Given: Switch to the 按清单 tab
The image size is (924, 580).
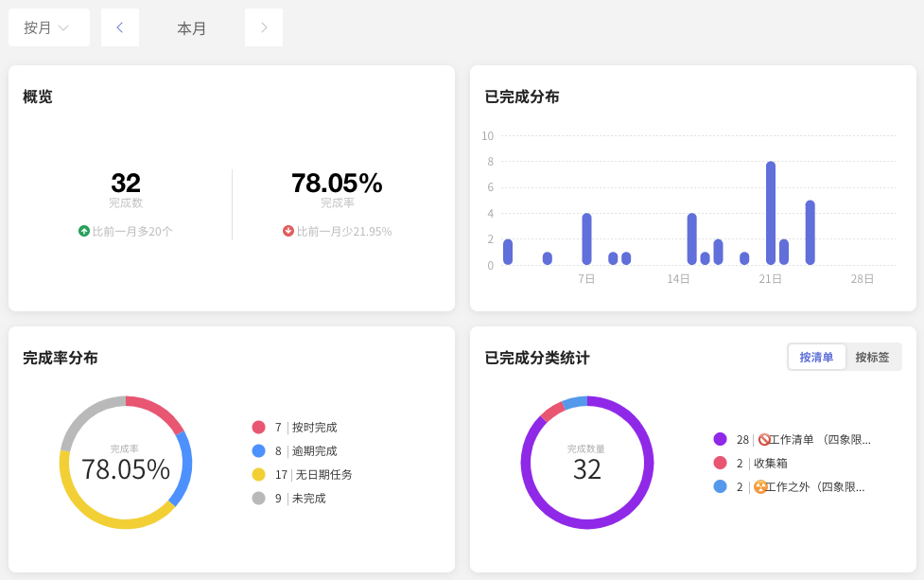Looking at the screenshot, I should 816,358.
